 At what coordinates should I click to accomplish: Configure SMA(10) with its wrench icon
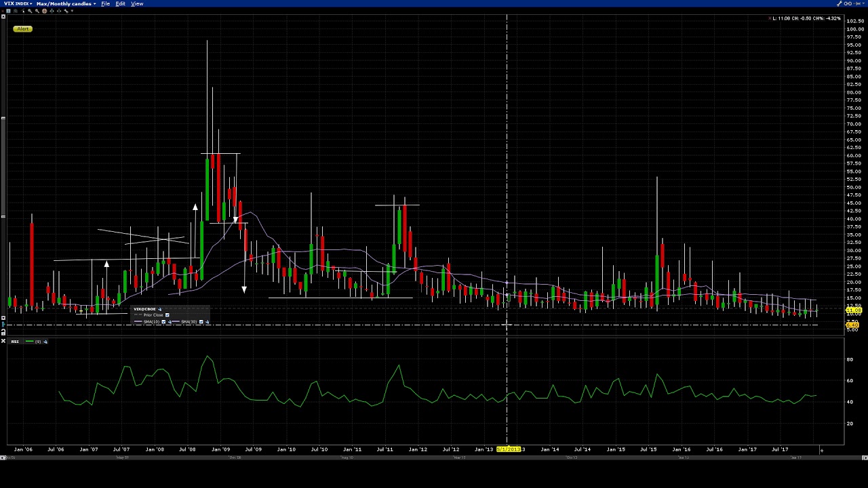tap(170, 322)
